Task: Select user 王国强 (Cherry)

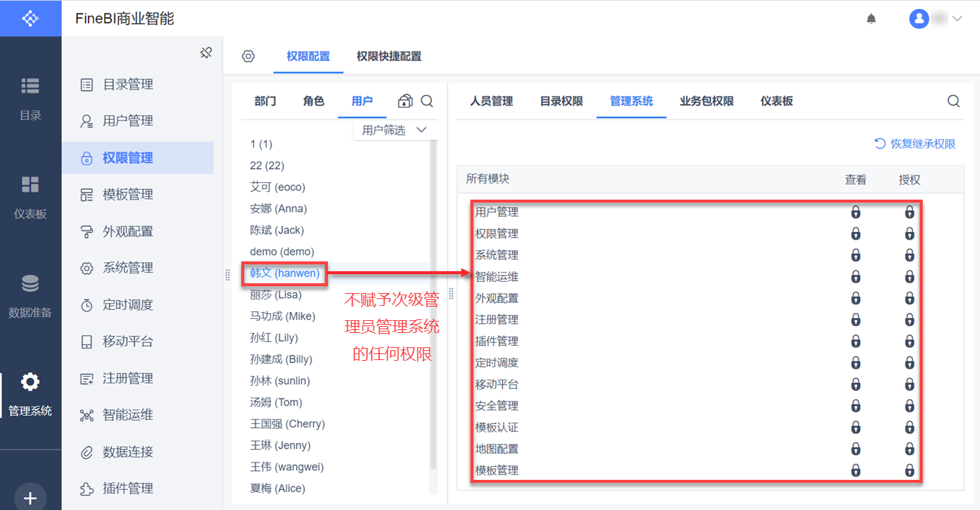Action: click(287, 424)
